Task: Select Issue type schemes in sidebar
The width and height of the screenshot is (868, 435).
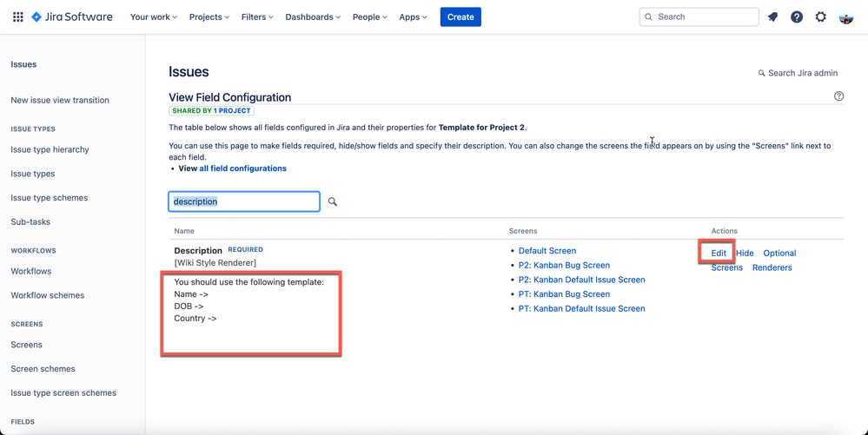Action: pyautogui.click(x=50, y=198)
